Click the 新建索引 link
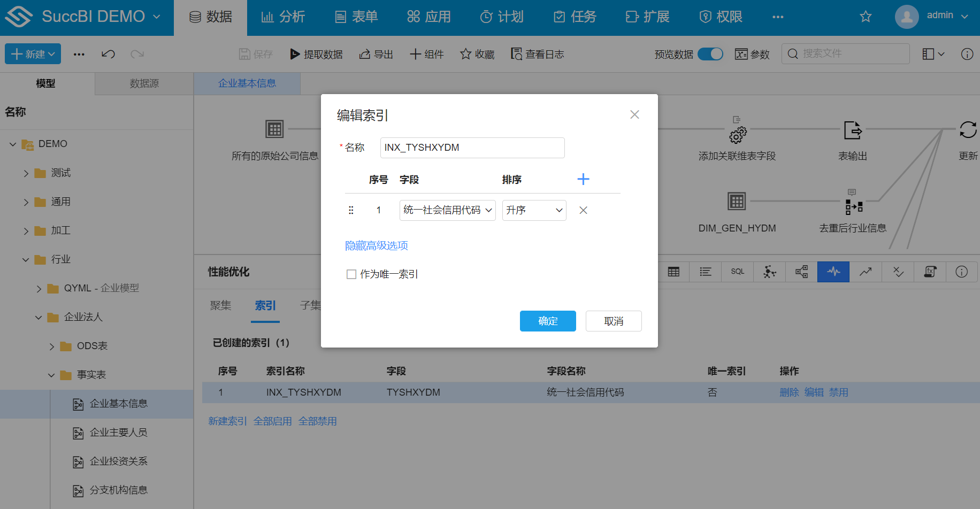Image resolution: width=980 pixels, height=509 pixels. (x=227, y=421)
